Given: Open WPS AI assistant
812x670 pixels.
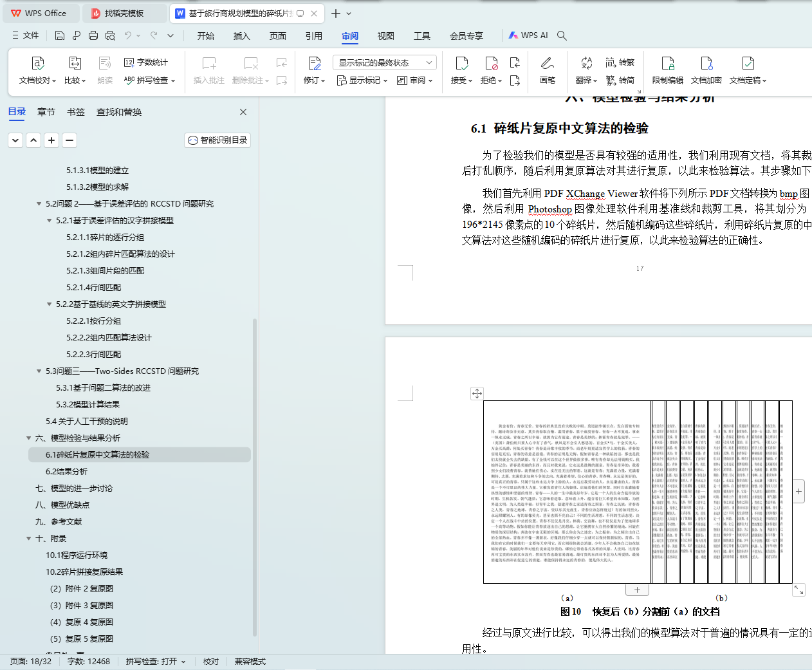Looking at the screenshot, I should click(528, 35).
